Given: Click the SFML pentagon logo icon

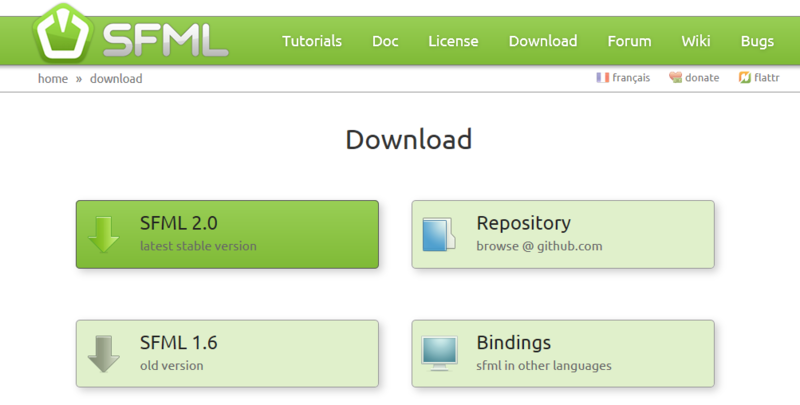Looking at the screenshot, I should click(x=63, y=33).
